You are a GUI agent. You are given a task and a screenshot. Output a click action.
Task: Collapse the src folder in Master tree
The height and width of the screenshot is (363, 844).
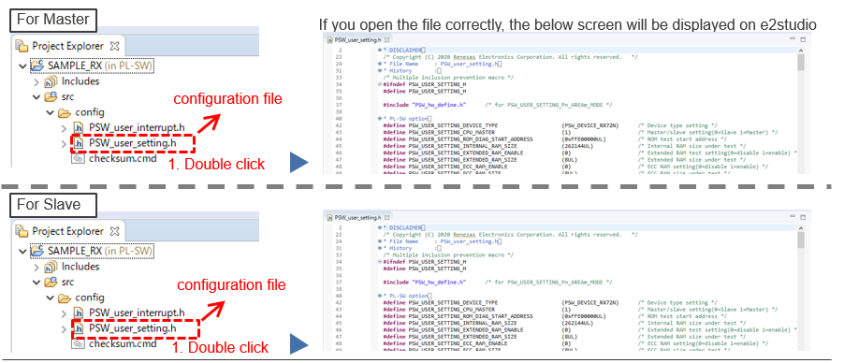tap(36, 97)
